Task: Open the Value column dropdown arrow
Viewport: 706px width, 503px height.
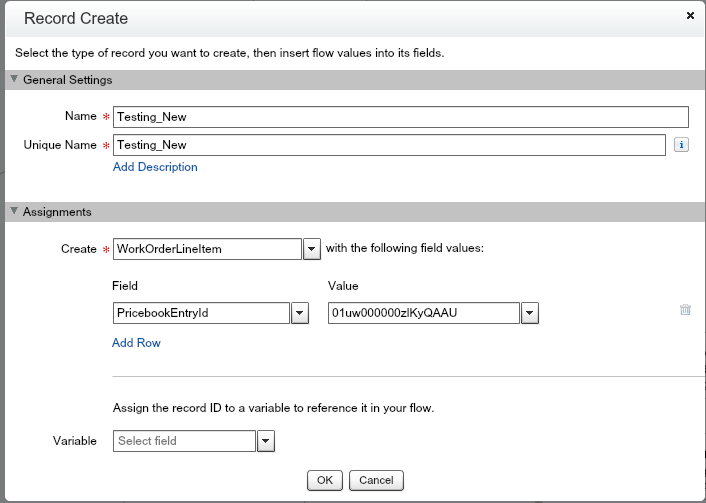Action: [530, 314]
